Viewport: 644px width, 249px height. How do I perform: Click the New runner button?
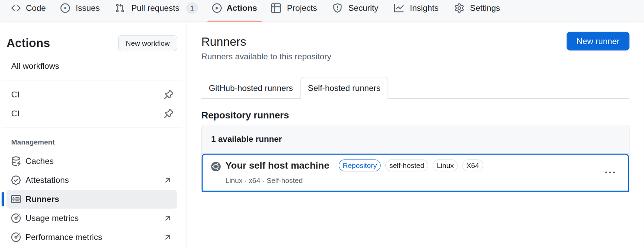pyautogui.click(x=598, y=41)
